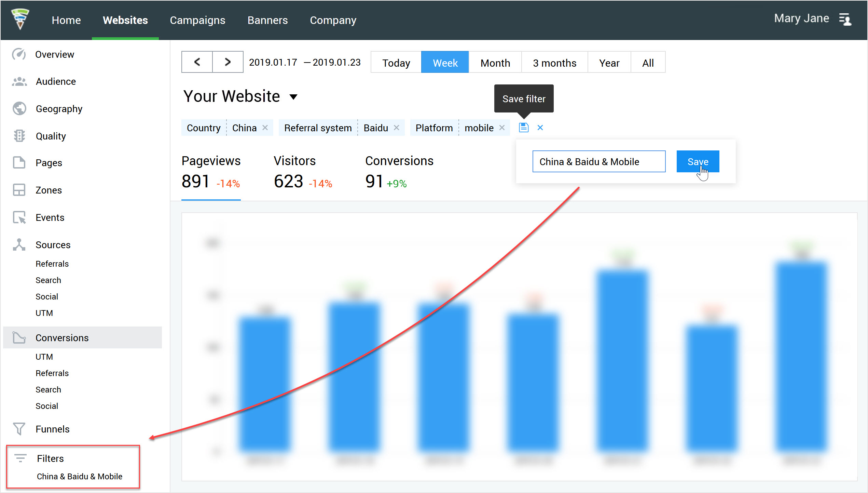This screenshot has width=868, height=493.
Task: Navigate to previous week using back arrow
Action: [197, 62]
